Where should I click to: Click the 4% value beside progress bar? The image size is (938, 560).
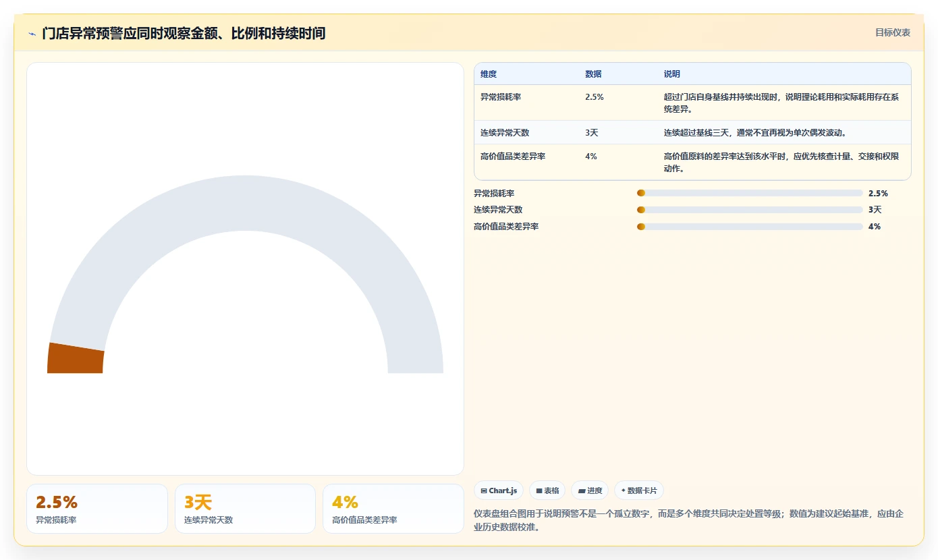tap(875, 227)
